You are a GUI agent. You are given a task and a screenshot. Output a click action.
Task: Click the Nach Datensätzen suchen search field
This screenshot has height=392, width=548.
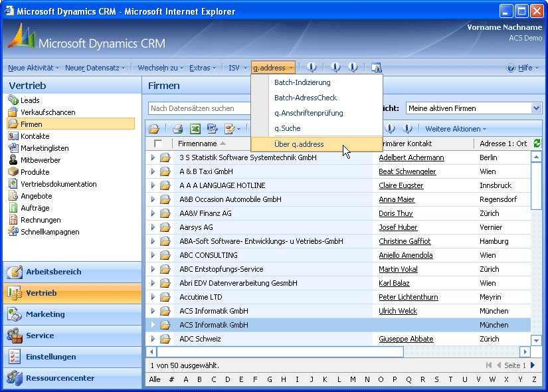pos(199,108)
